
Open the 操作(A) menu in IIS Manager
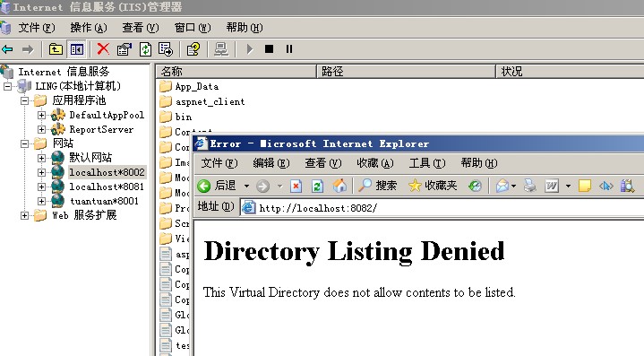click(89, 28)
